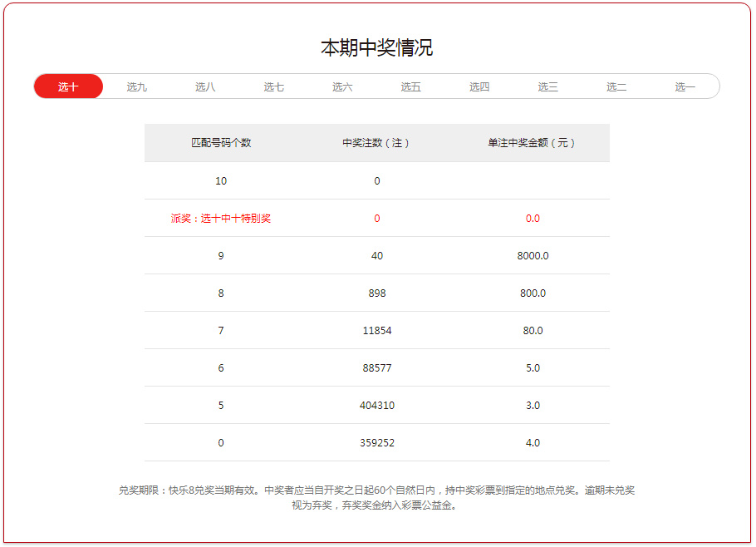Click the prize amount 5.0
756x547 pixels.
pyautogui.click(x=533, y=368)
